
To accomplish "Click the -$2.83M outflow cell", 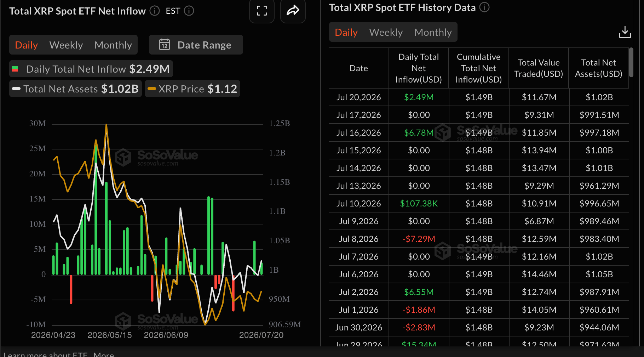I will coord(419,327).
